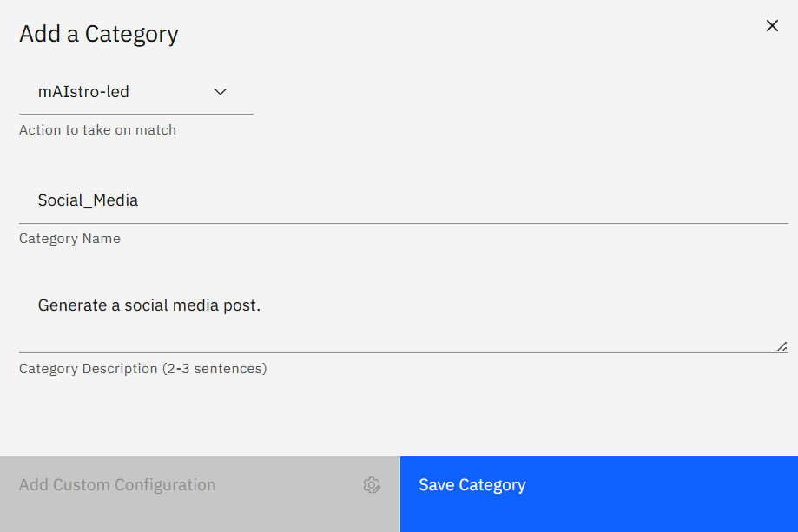Click the Action to take on match label
Screen dimensions: 798x532
tap(98, 130)
